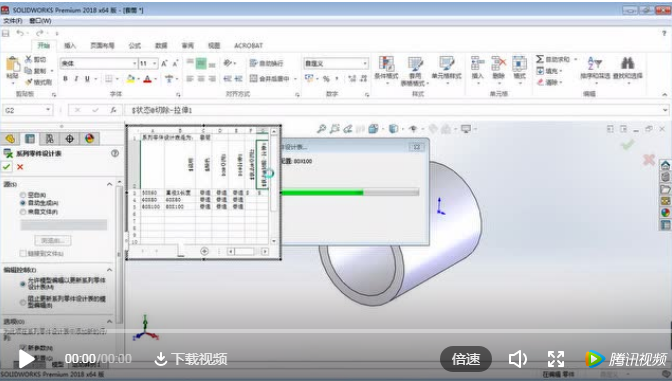Expand the formula bar arrow
The height and width of the screenshot is (381, 672).
(x=665, y=110)
